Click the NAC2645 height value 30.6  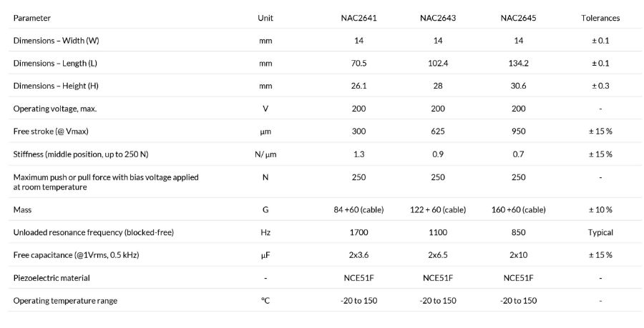tap(518, 86)
